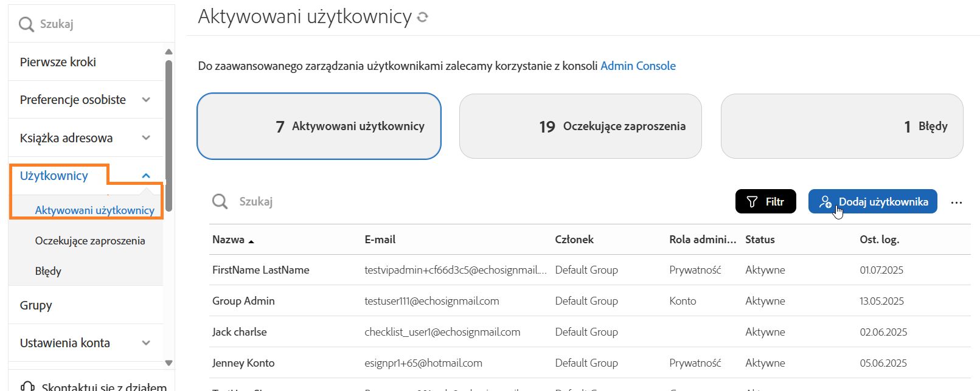Click the user table Szukaj search field
The image size is (980, 391).
[468, 201]
